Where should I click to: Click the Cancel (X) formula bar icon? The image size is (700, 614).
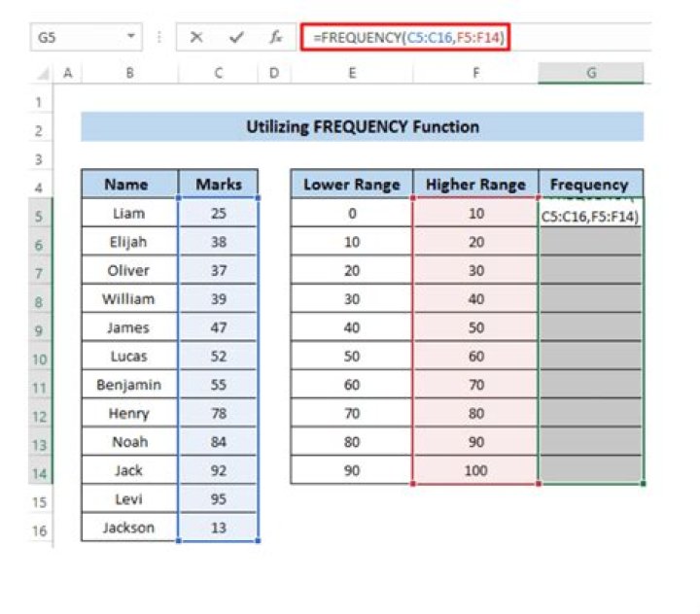[197, 38]
